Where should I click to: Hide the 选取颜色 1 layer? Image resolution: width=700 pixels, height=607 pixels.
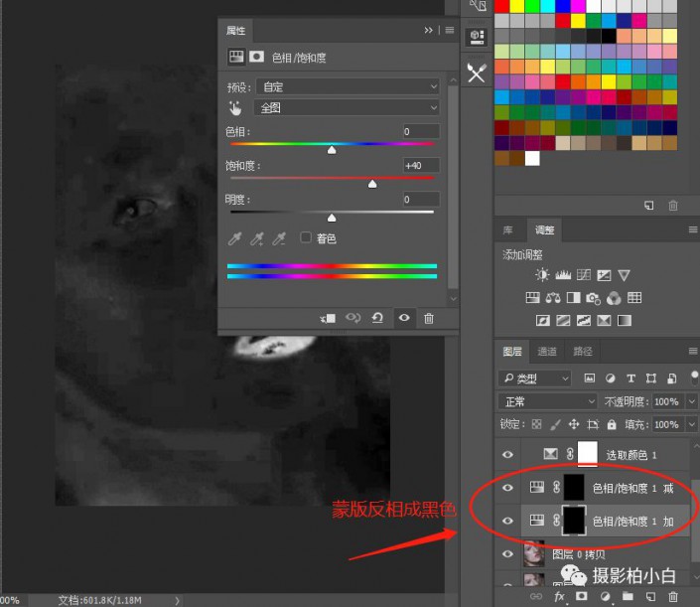[x=507, y=454]
